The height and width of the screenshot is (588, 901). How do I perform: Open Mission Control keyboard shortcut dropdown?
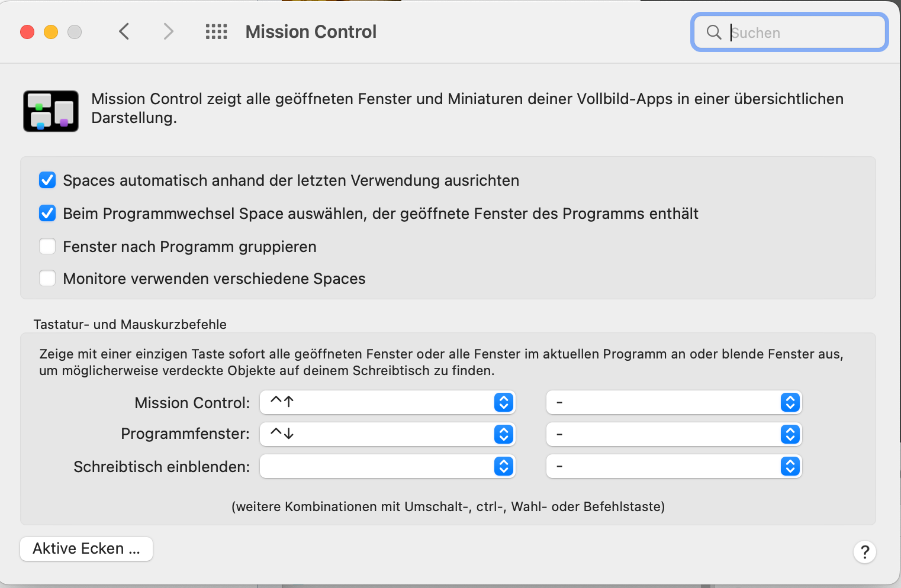pyautogui.click(x=388, y=402)
